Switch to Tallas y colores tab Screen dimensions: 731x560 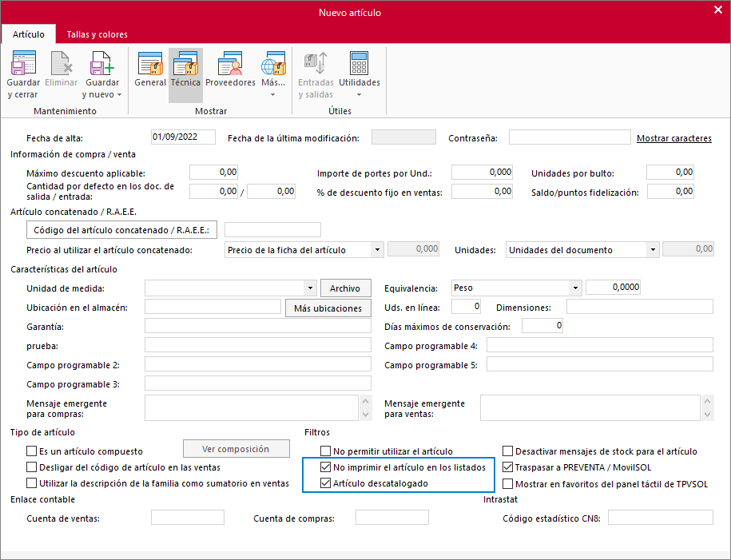(97, 34)
